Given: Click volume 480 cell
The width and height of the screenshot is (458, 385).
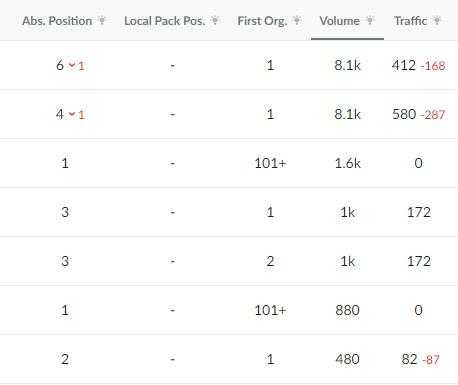Looking at the screenshot, I should (347, 359).
